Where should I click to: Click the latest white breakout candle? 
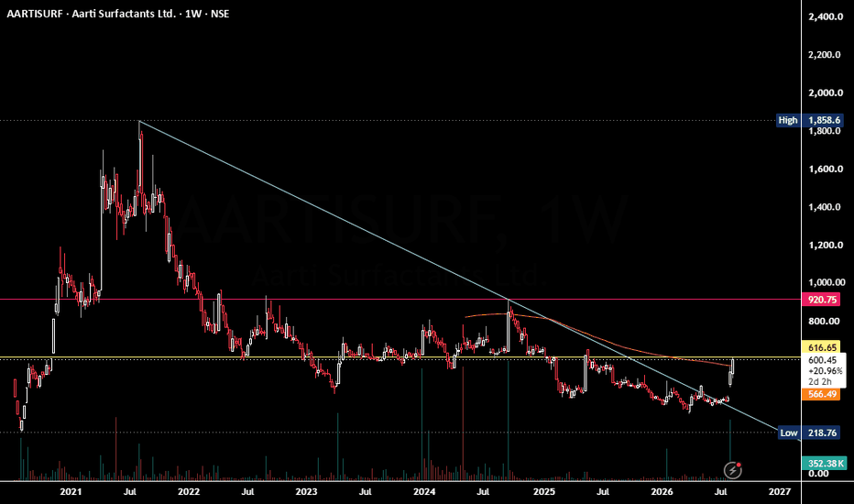click(x=733, y=367)
